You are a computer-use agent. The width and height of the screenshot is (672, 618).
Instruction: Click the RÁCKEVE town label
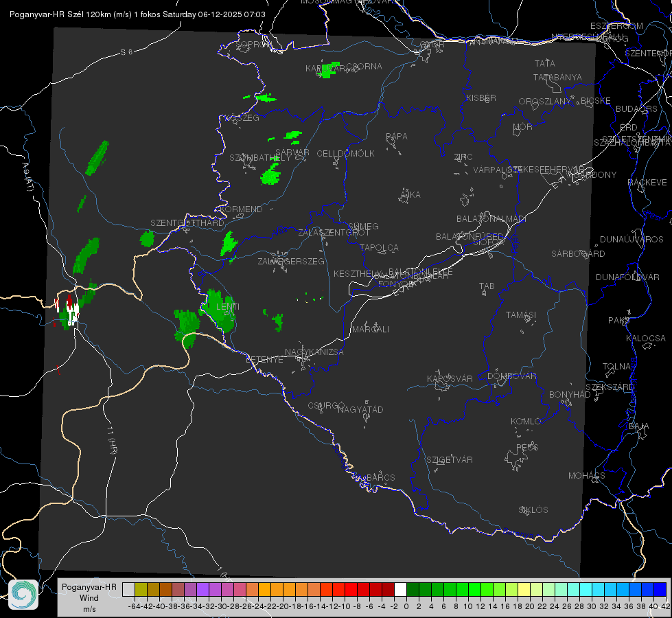(647, 182)
